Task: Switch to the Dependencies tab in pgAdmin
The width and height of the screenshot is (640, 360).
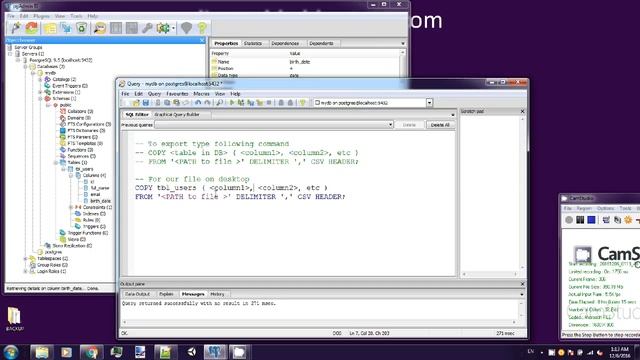Action: point(285,43)
